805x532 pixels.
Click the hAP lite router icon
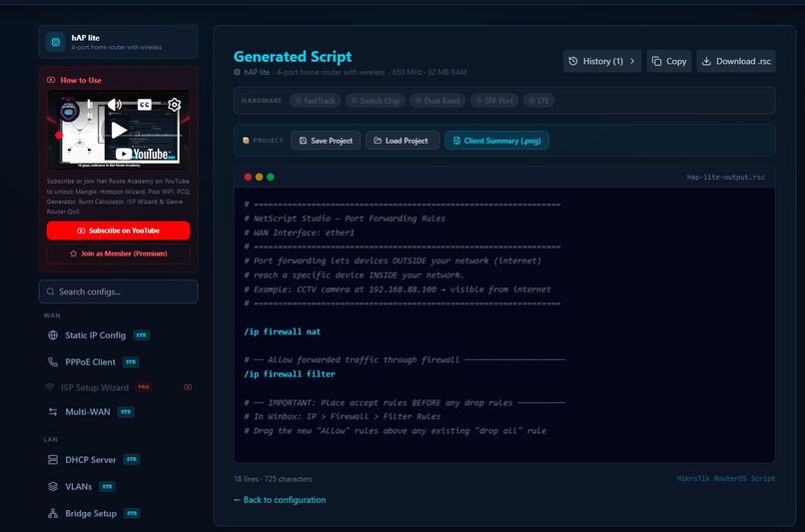tap(56, 42)
